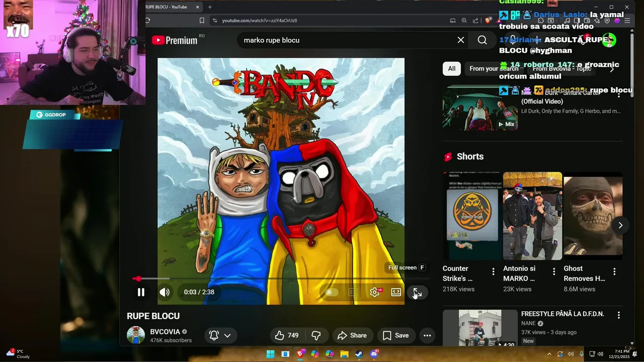Click the 'RUPE BLOCU' video title text
644x362 pixels.
(x=153, y=316)
